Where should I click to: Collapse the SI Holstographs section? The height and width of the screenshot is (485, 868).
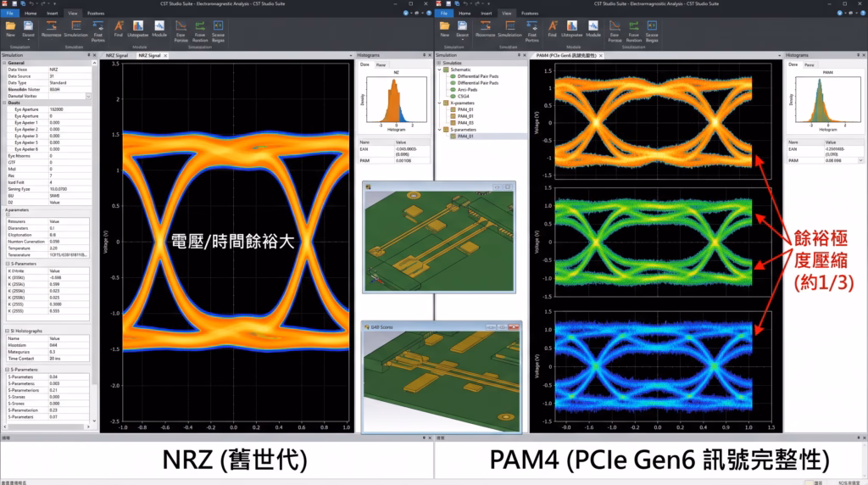pos(7,331)
